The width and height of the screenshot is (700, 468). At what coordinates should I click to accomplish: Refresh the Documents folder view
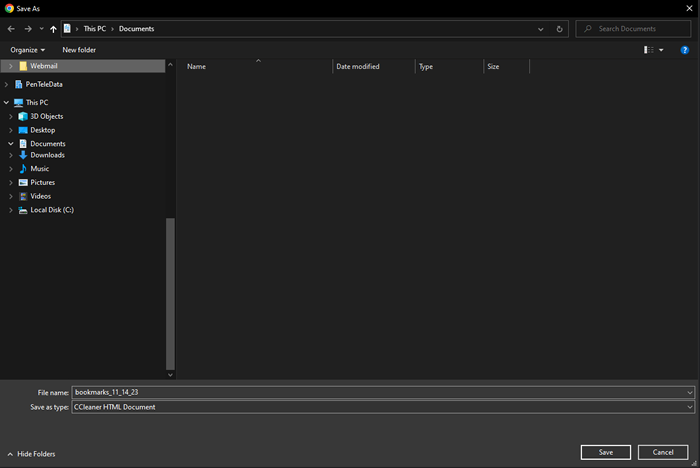[559, 29]
